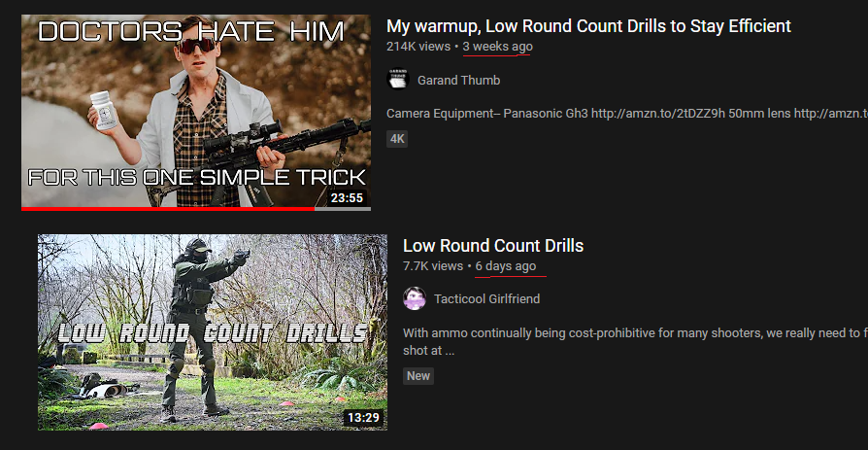Screen dimensions: 868x450
Task: Open Tacticool Girlfriend channel avatar icon
Action: [414, 298]
